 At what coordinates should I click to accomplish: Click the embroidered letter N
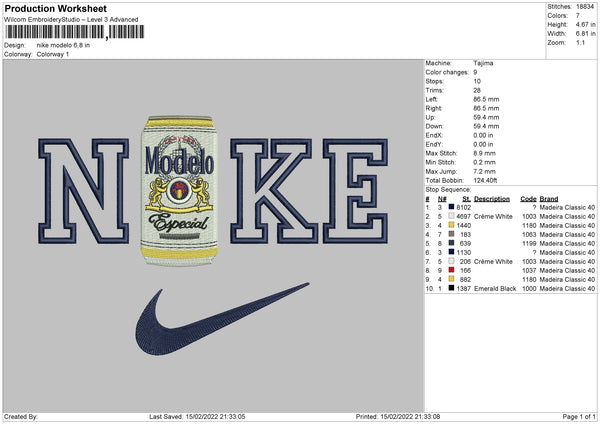[83, 191]
